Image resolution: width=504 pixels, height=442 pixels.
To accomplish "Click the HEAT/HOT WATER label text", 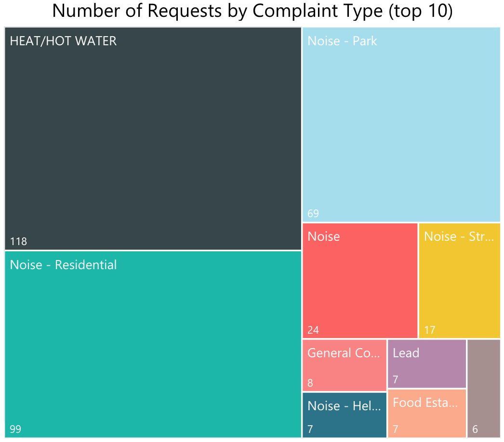I will (x=63, y=41).
